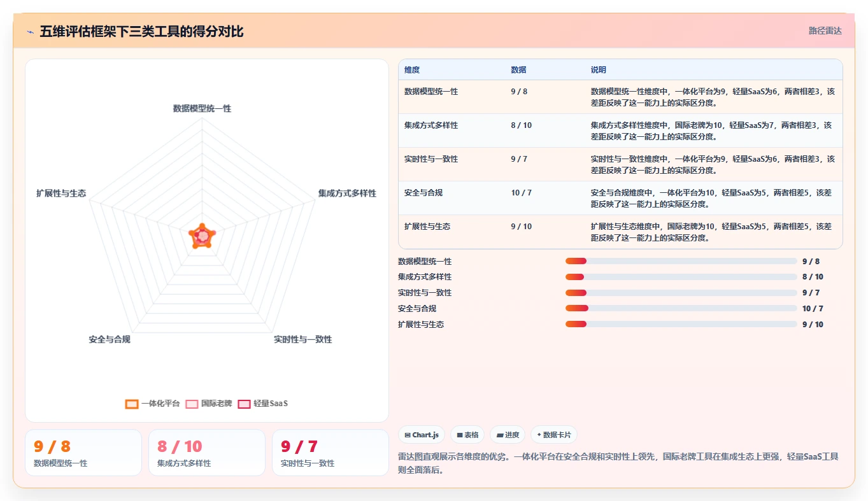868x501 pixels.
Task: Click the title 五维评估框架下三类工具的得分对比
Action: pyautogui.click(x=141, y=31)
